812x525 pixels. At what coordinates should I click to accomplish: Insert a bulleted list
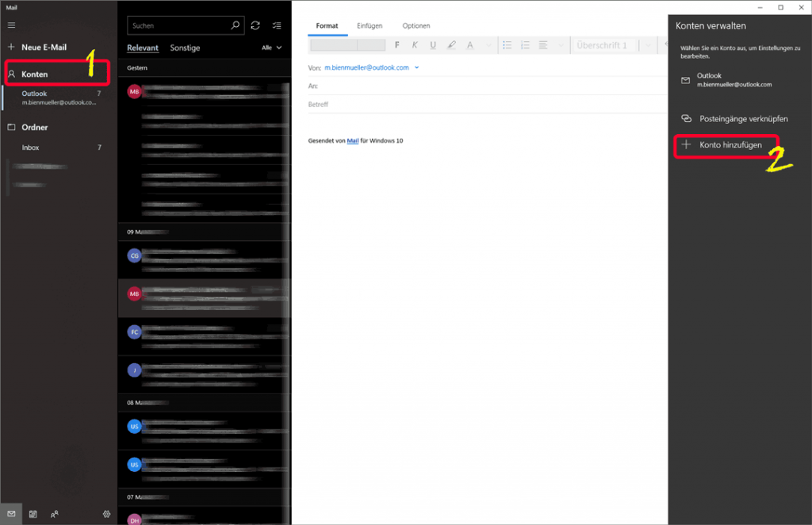tap(507, 45)
